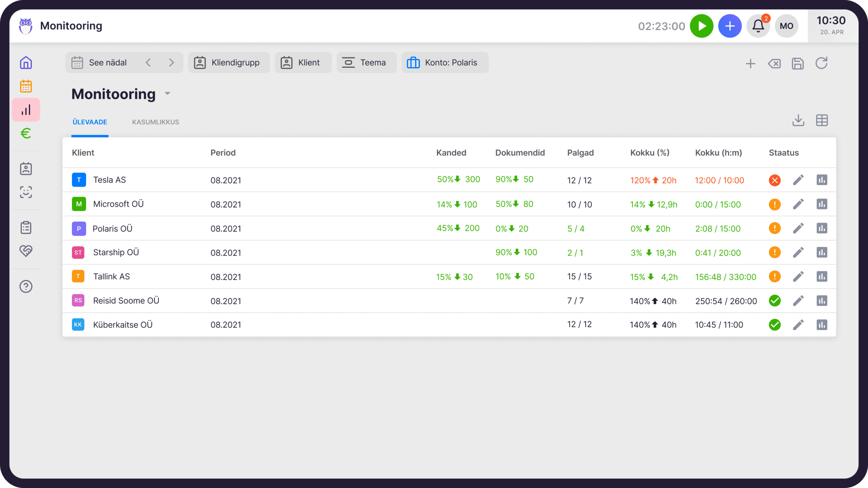This screenshot has width=868, height=488.
Task: Open the clipboard tasks sidebar icon
Action: tap(26, 227)
